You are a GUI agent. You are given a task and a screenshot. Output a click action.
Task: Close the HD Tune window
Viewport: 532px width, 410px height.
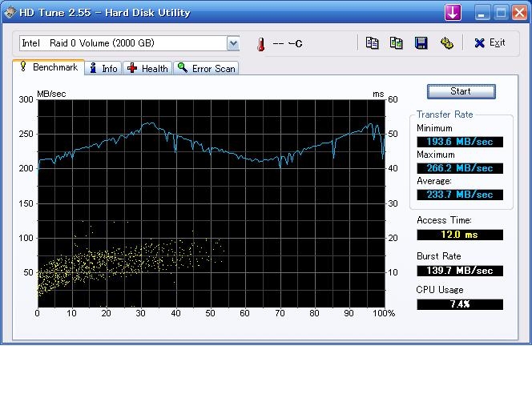[519, 14]
